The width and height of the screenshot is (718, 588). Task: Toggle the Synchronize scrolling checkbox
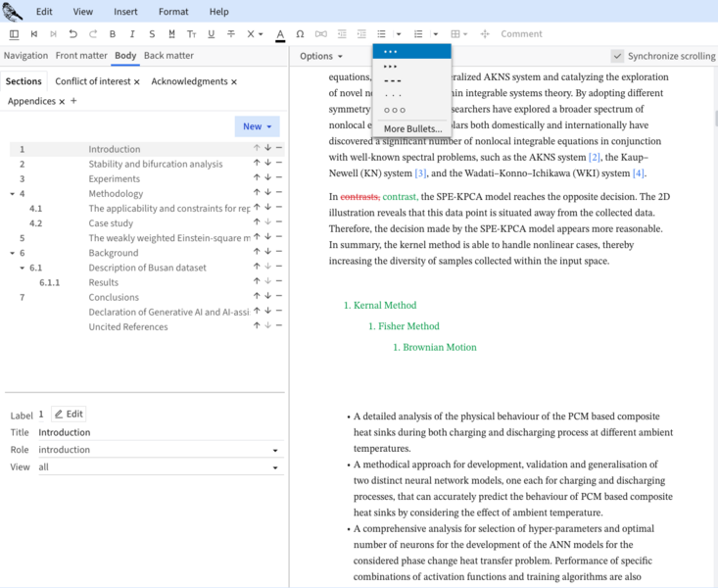(617, 56)
